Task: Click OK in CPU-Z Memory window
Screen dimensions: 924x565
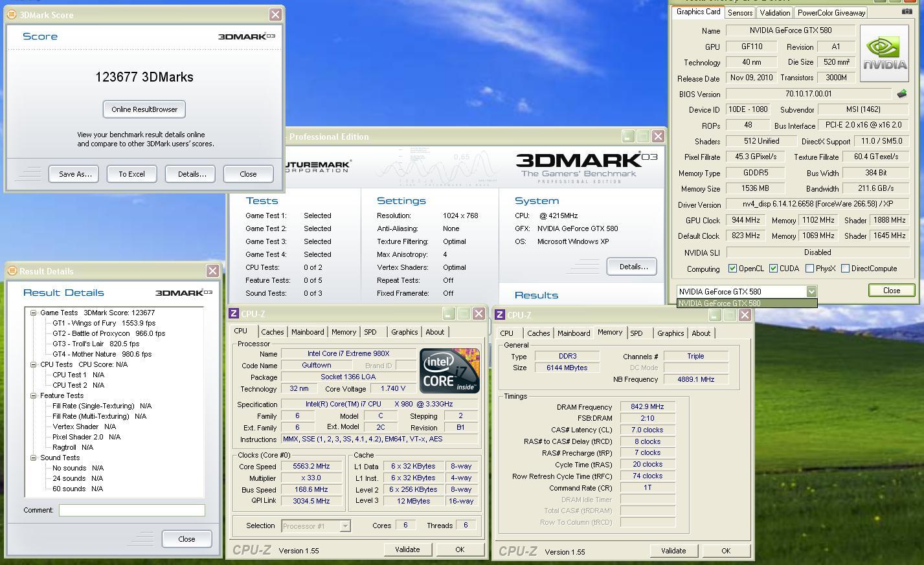Action: coord(726,551)
